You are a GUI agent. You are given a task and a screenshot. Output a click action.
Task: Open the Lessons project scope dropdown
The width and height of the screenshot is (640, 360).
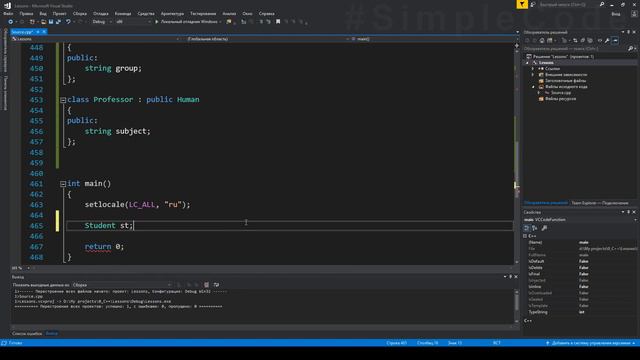click(96, 39)
